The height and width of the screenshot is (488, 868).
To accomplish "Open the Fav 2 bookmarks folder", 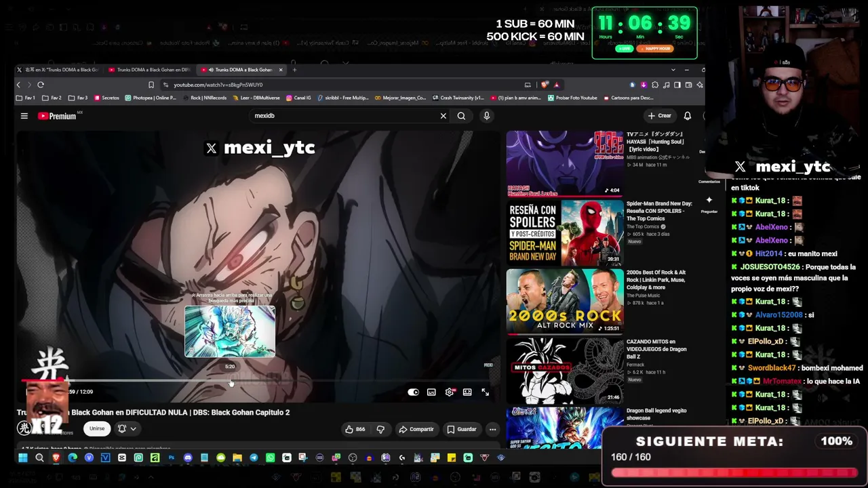I will pos(52,98).
